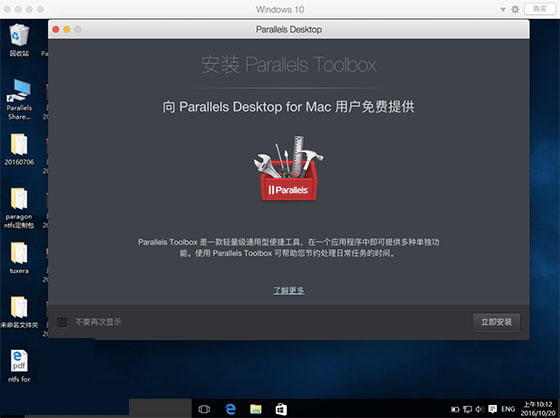Select the Parallels Shared Folders desktop shortcut

click(x=19, y=99)
